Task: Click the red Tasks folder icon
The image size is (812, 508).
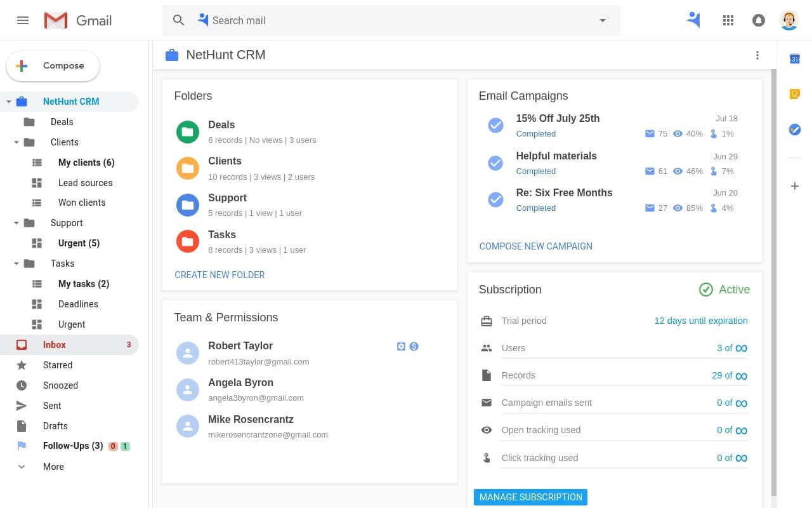Action: [188, 241]
